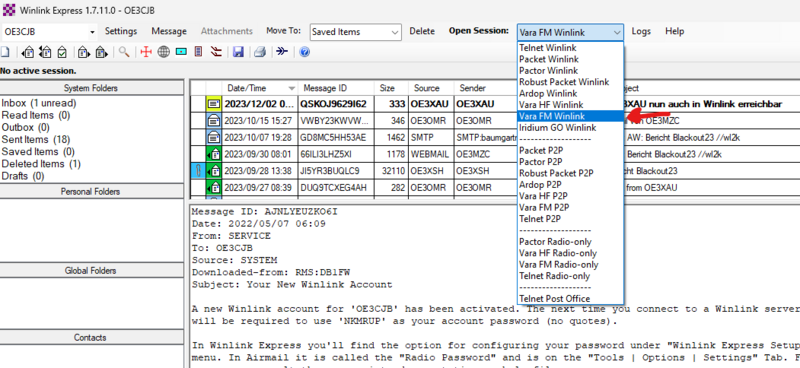
Task: Open the Logs menu
Action: [641, 31]
